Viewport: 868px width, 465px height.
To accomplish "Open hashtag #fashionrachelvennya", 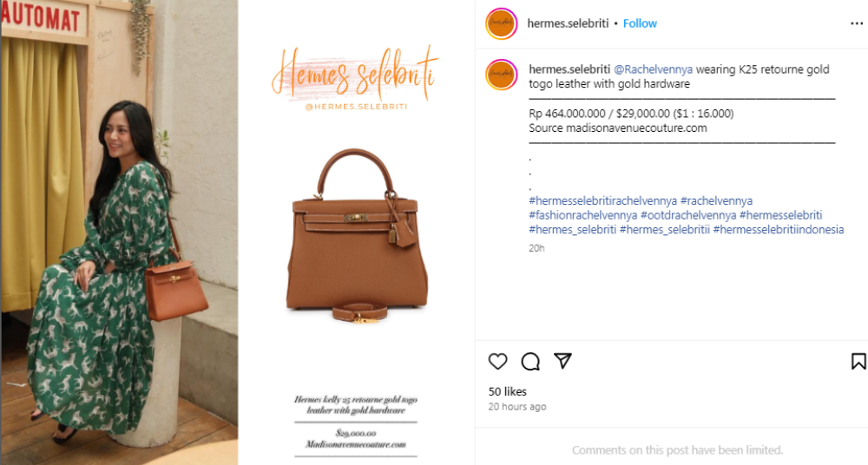I will pyautogui.click(x=583, y=215).
